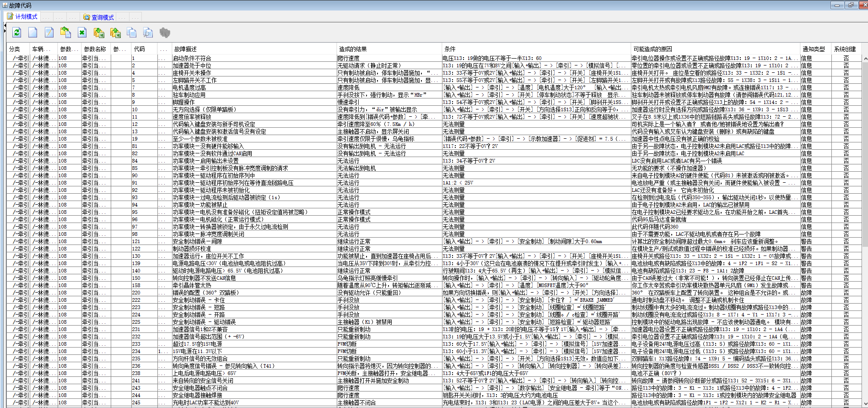Click the scrollbar up arrow at right
The width and height of the screenshot is (868, 408).
pyautogui.click(x=865, y=59)
